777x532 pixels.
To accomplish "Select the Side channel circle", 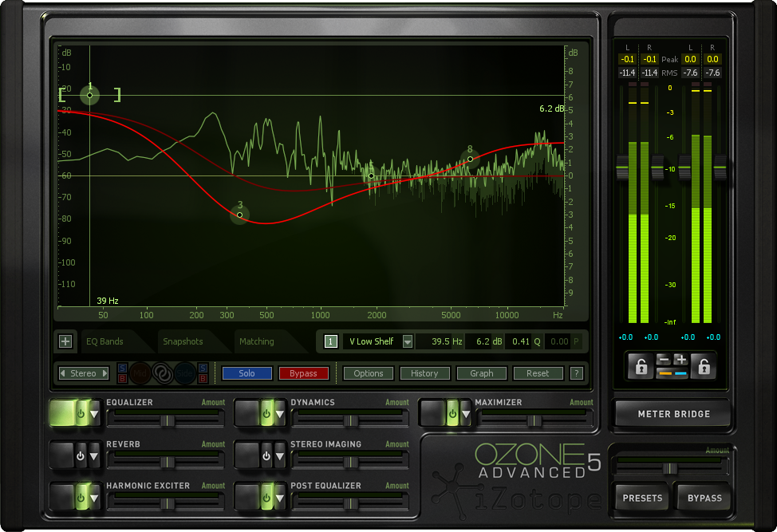I will 185,373.
